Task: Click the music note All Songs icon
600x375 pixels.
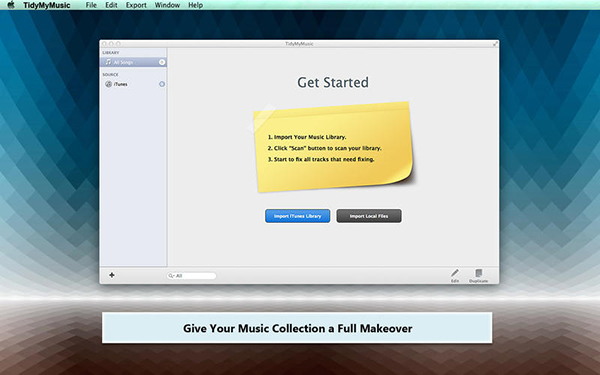Action: click(x=109, y=62)
